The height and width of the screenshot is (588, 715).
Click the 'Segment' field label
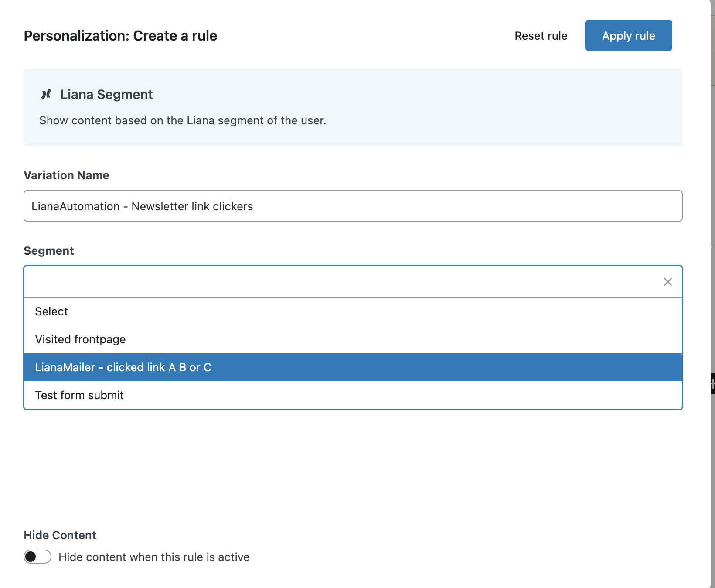click(49, 251)
